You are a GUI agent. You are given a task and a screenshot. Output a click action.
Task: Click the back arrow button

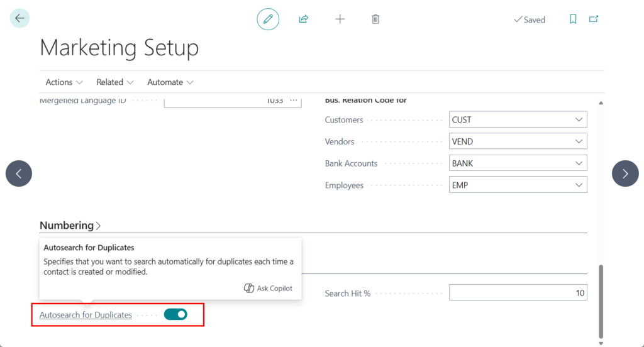(x=19, y=19)
